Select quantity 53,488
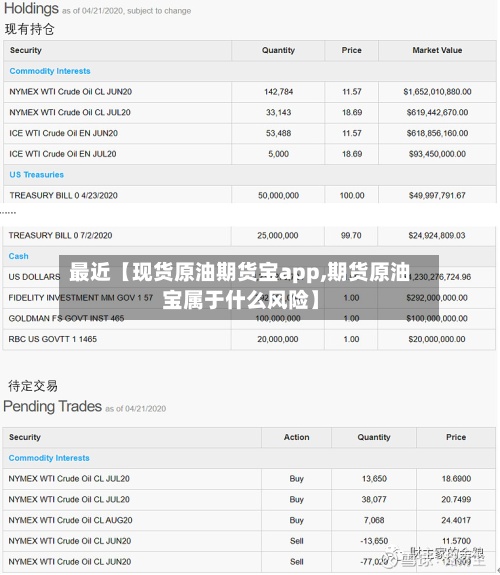Screen dimensions: 500x575 279,133
